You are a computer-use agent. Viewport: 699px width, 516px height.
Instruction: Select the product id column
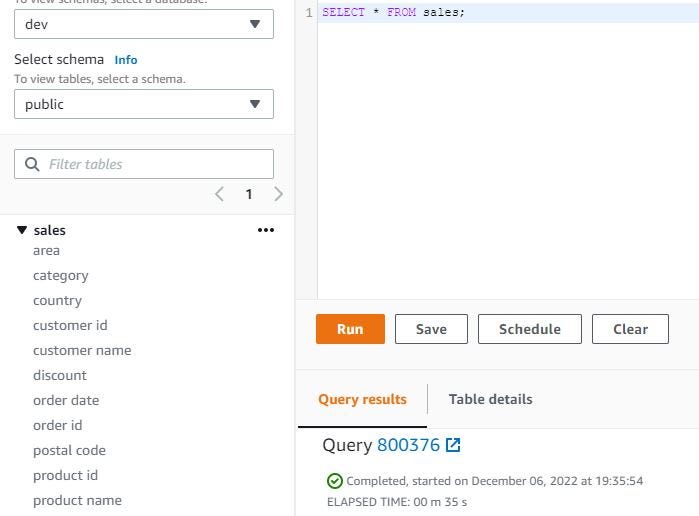pos(65,475)
